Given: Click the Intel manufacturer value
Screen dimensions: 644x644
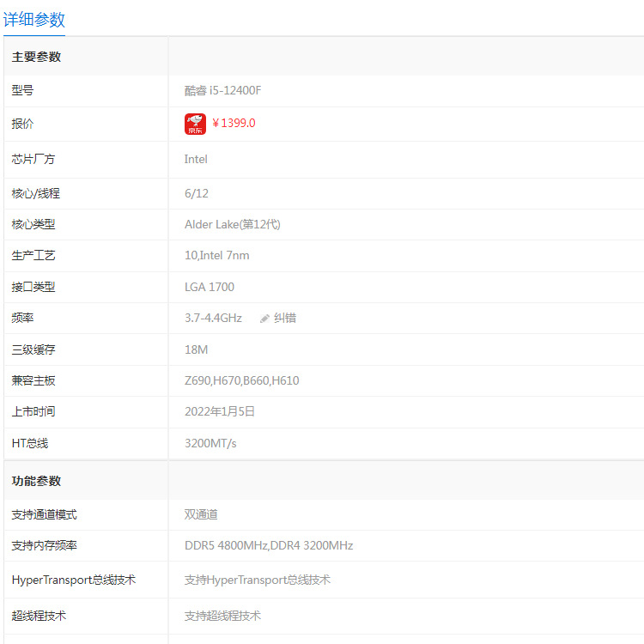Looking at the screenshot, I should coord(196,159).
